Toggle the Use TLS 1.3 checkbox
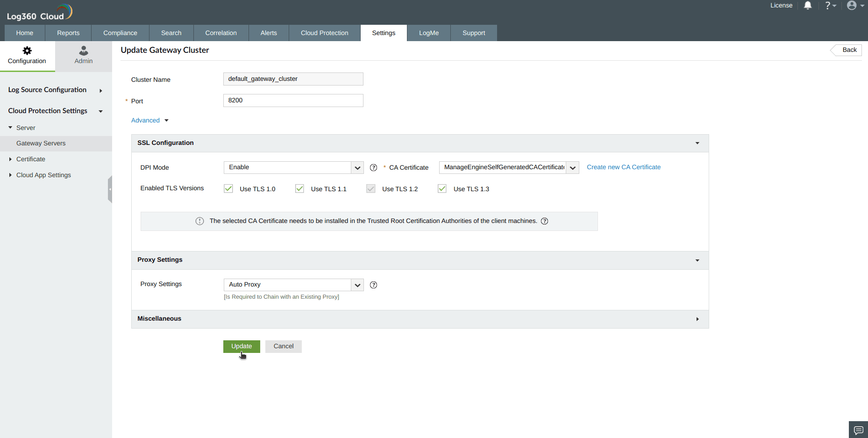The width and height of the screenshot is (868, 438). click(x=442, y=188)
